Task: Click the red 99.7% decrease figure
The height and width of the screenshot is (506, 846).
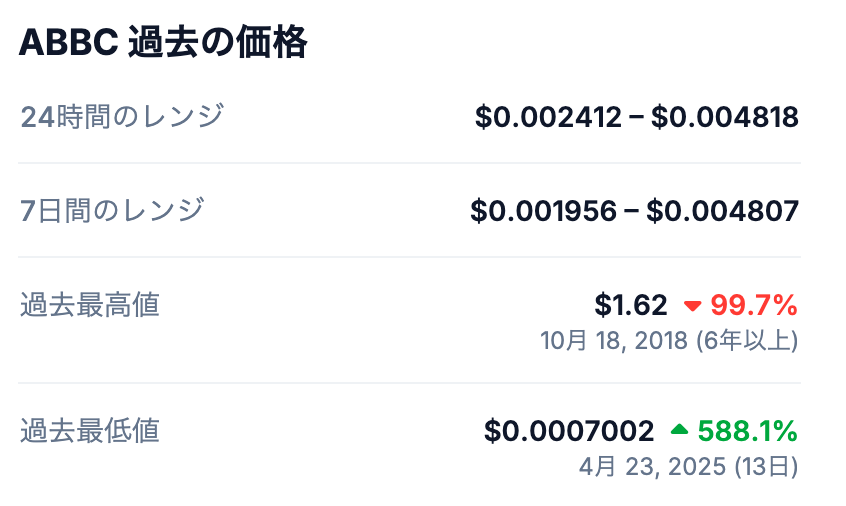Action: [753, 304]
